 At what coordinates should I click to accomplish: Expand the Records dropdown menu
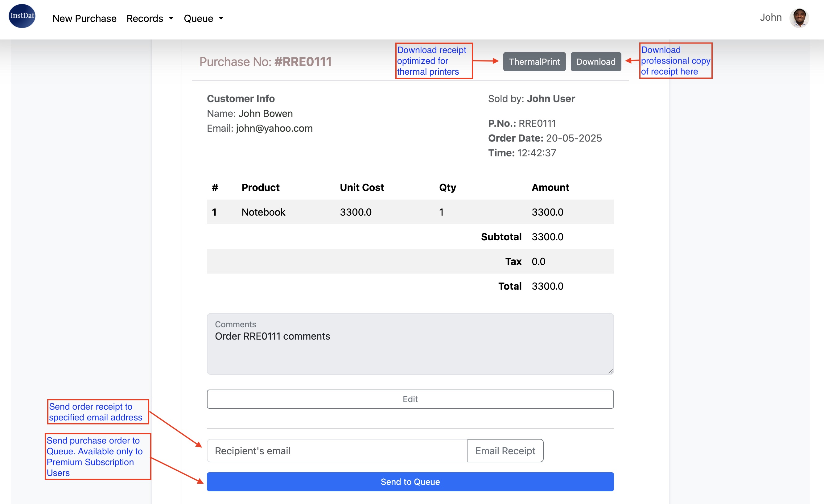pyautogui.click(x=150, y=19)
